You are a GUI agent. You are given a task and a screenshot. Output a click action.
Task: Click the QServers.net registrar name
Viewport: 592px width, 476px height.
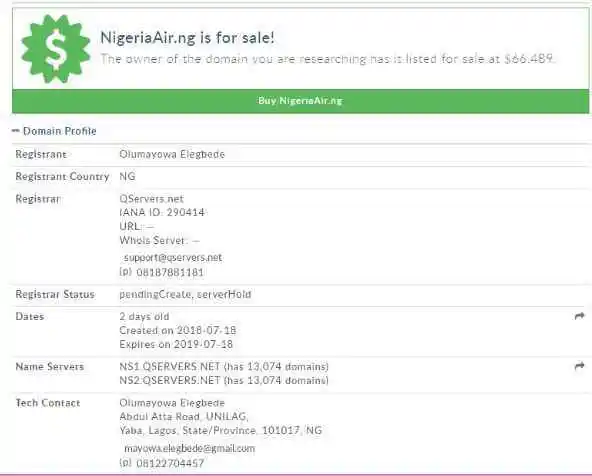click(x=151, y=199)
